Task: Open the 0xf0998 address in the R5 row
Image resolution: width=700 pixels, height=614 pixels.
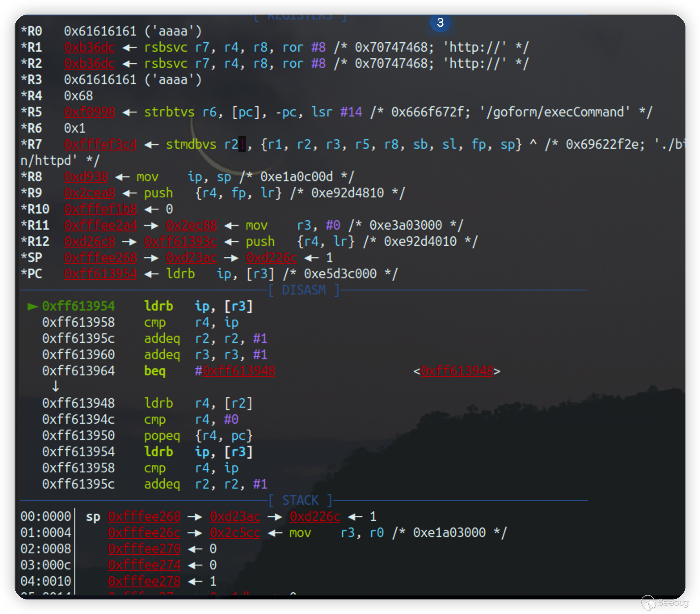Action: pos(89,112)
